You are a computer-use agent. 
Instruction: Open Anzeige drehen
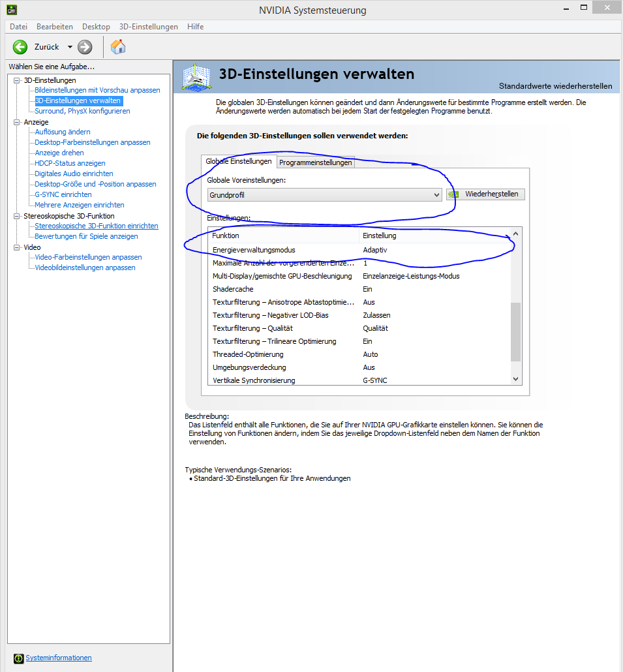[x=59, y=153]
